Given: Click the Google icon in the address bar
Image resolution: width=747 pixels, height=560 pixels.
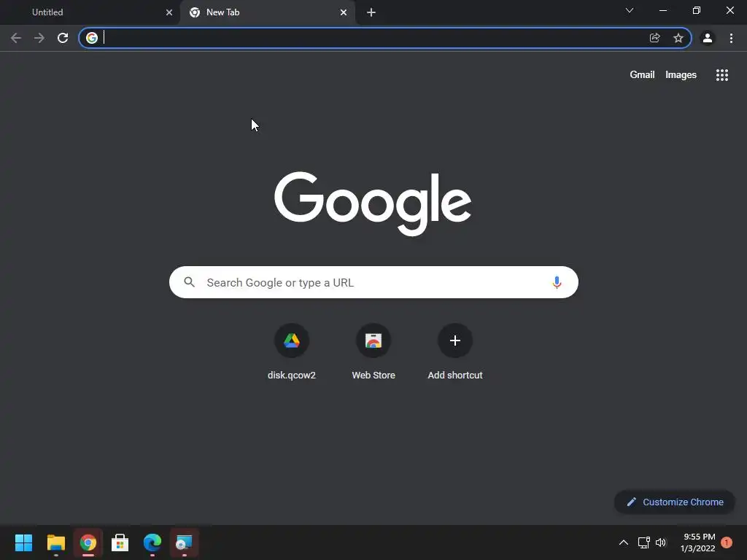Looking at the screenshot, I should click(92, 38).
